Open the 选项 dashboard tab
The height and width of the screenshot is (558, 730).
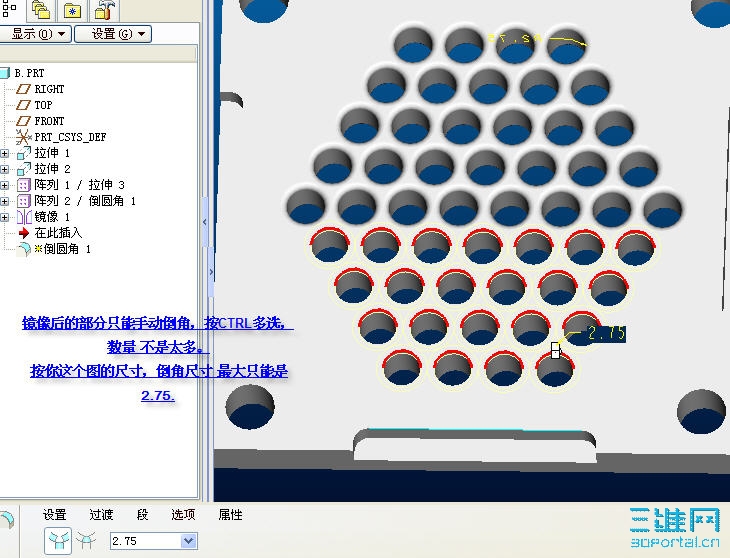click(x=183, y=515)
